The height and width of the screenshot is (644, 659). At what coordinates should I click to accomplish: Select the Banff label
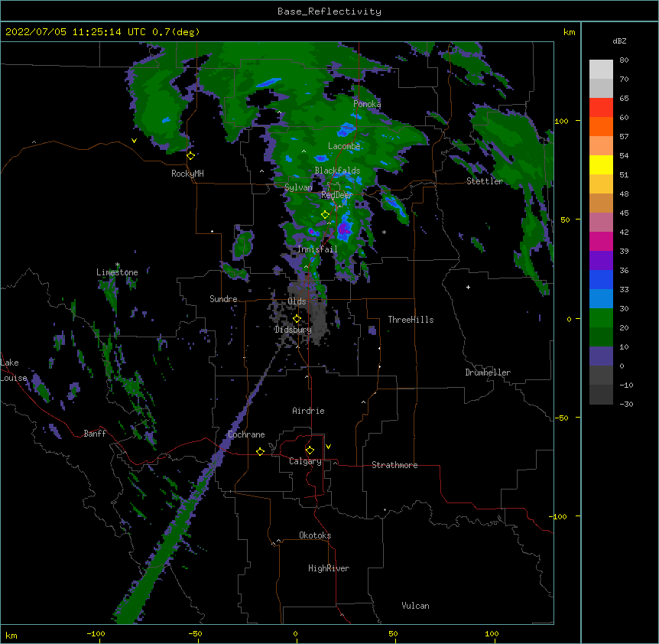tap(95, 434)
